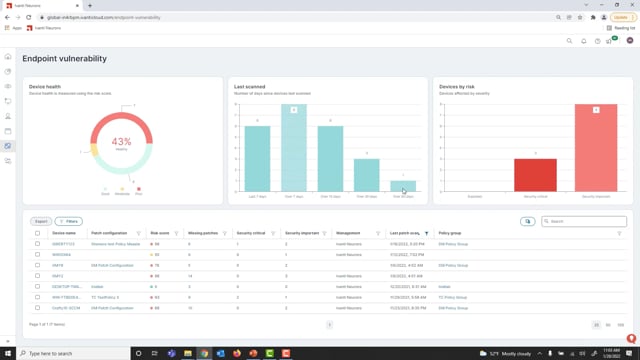Image resolution: width=640 pixels, height=360 pixels.
Task: Open the help question mark icon
Action: point(598,41)
